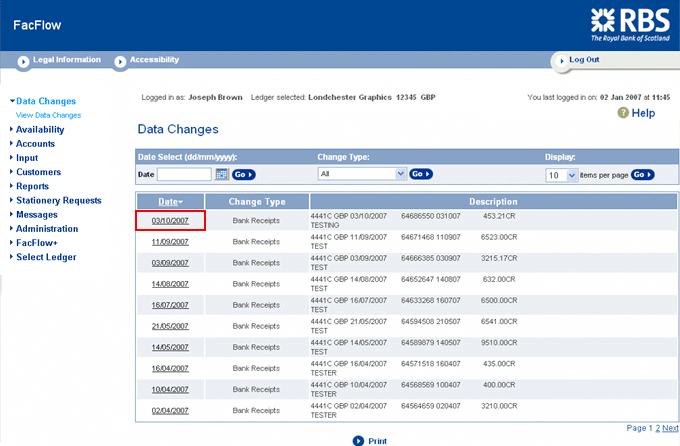Expand the Input menu
Screen dimensions: 680x446
click(27, 158)
